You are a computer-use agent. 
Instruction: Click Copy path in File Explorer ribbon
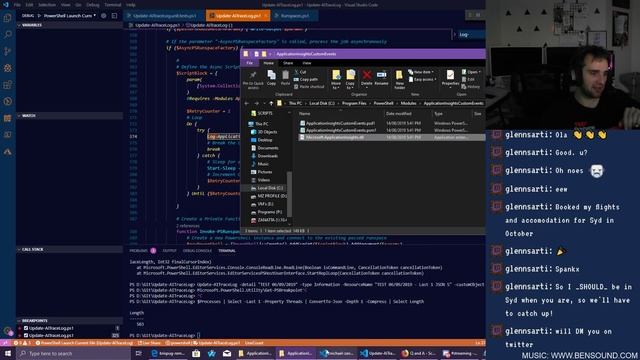(x=306, y=80)
